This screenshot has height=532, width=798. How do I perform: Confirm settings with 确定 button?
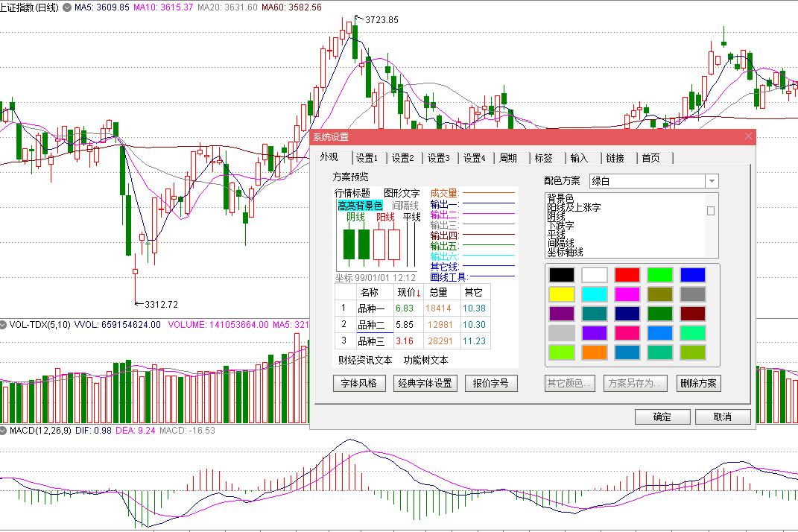point(662,417)
